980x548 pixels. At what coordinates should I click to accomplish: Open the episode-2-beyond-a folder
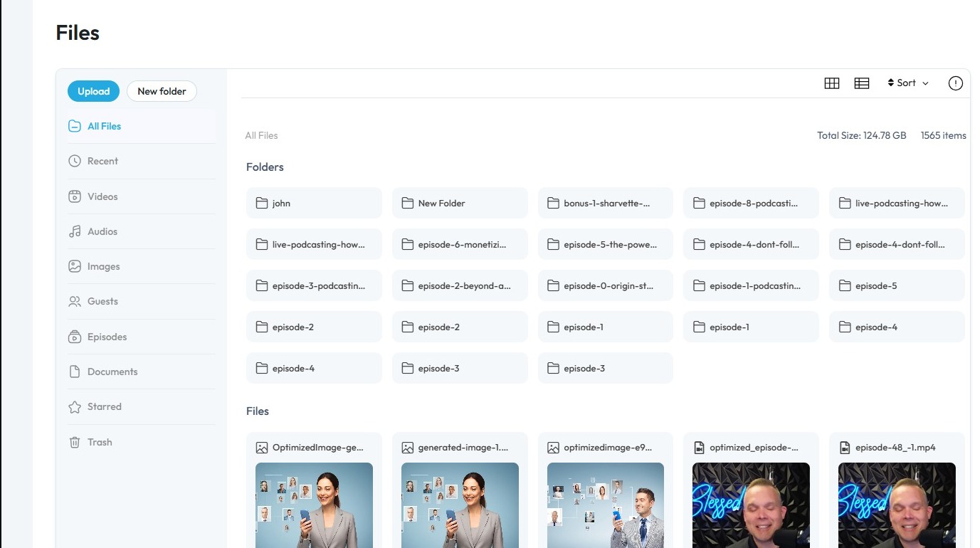point(460,285)
